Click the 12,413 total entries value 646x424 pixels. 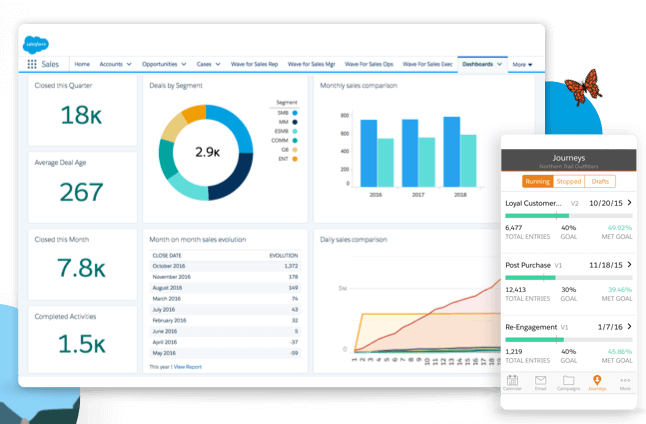tap(515, 290)
